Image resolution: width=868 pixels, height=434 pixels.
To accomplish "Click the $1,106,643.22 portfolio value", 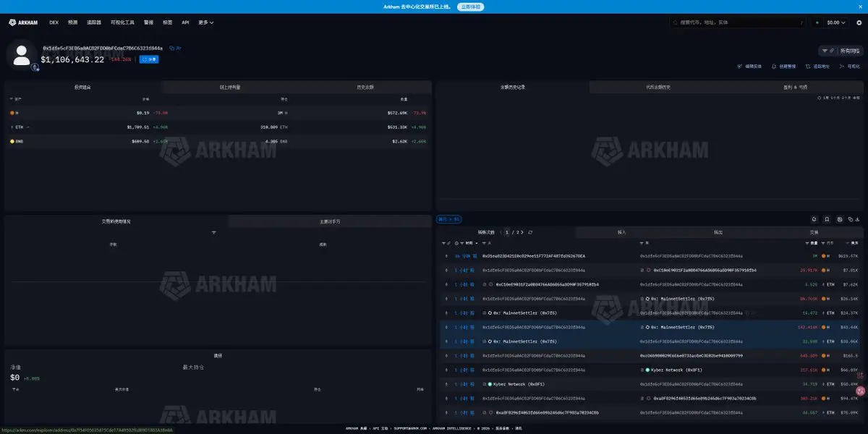I will pyautogui.click(x=72, y=59).
